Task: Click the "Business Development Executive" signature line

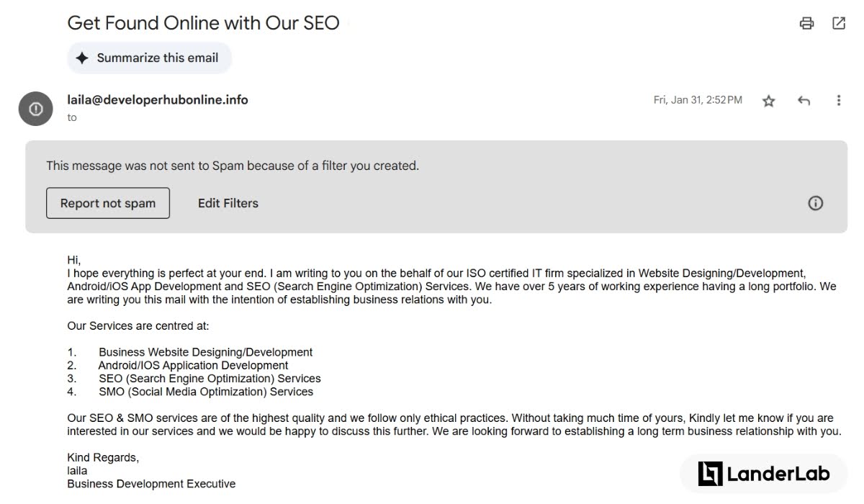Action: point(151,484)
